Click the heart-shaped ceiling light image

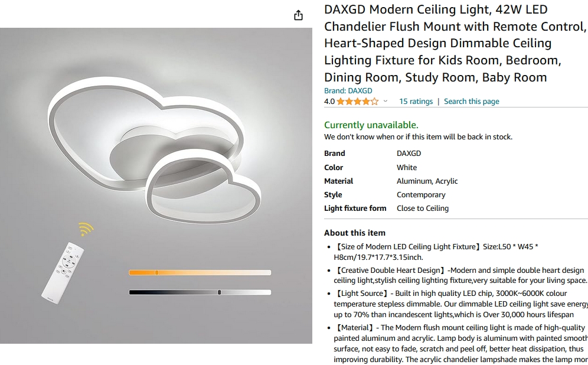point(155,150)
